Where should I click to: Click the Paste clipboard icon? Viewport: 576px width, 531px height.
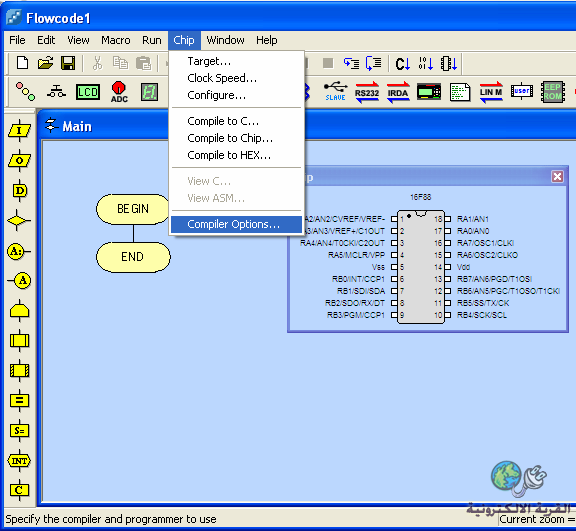tap(144, 63)
